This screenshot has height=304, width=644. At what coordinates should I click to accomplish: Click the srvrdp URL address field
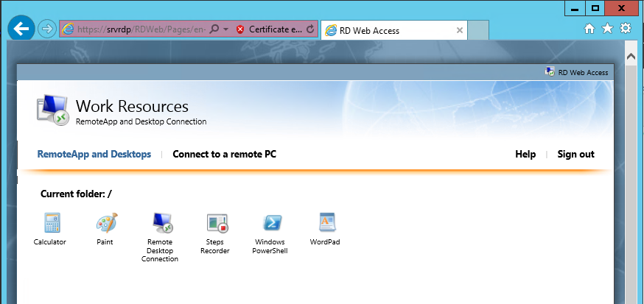click(141, 29)
